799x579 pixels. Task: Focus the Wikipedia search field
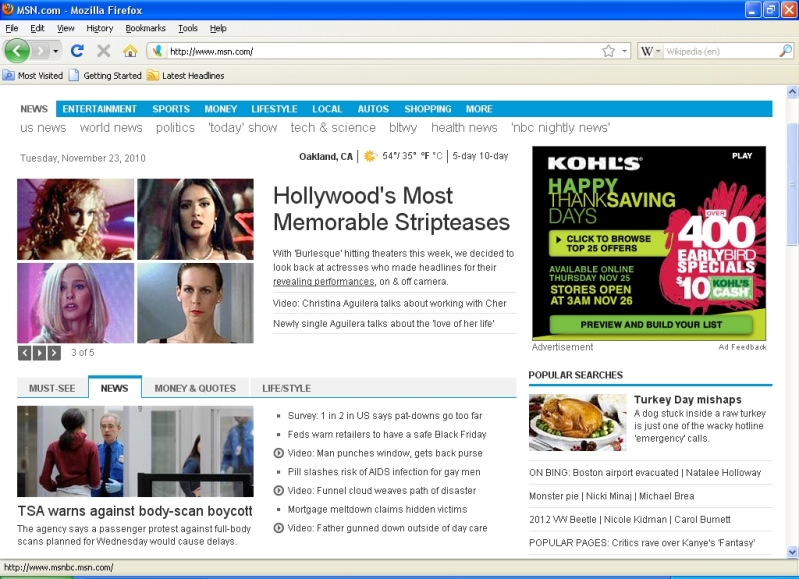click(x=721, y=51)
